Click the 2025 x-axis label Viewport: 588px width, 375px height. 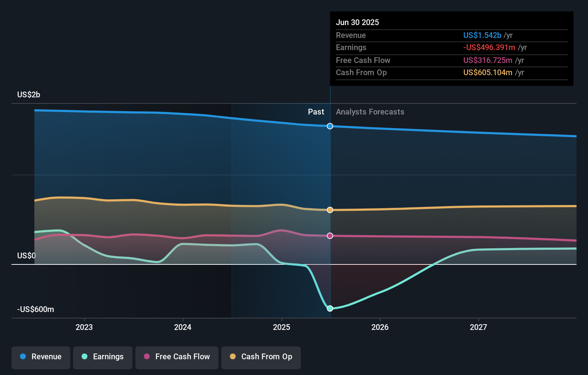pos(281,327)
